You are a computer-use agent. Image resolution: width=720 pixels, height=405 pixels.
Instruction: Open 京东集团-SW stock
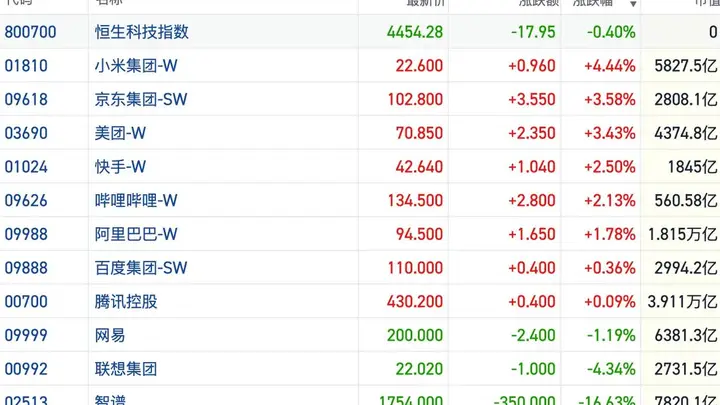[x=141, y=99]
